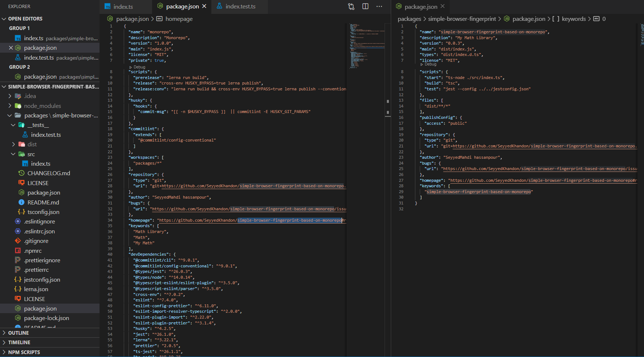The image size is (644, 357).
Task: Click GROUP 2 header in open editors
Action: (19, 67)
